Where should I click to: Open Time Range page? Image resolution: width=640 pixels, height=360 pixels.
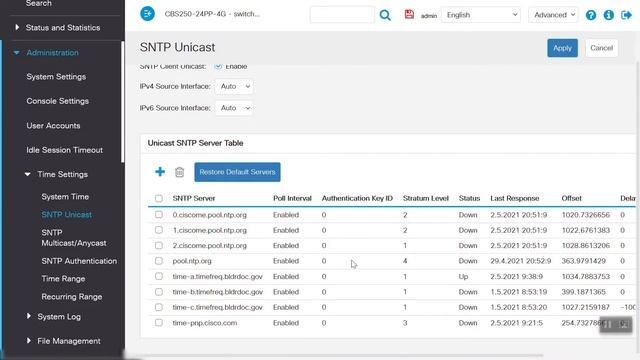click(63, 279)
